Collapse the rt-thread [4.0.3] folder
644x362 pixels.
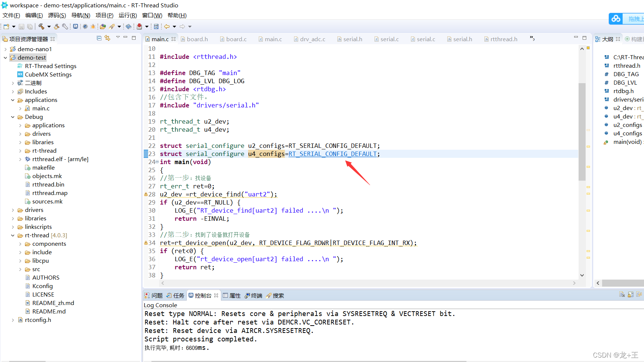pos(12,235)
